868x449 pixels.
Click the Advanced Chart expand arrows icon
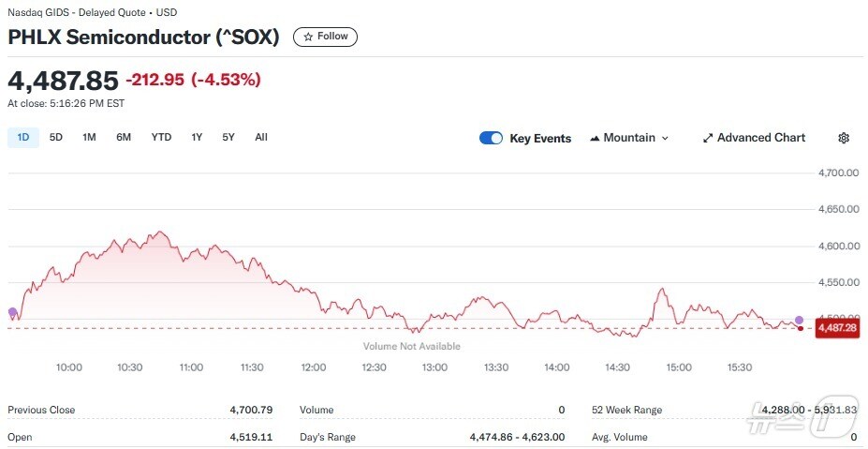click(x=708, y=139)
